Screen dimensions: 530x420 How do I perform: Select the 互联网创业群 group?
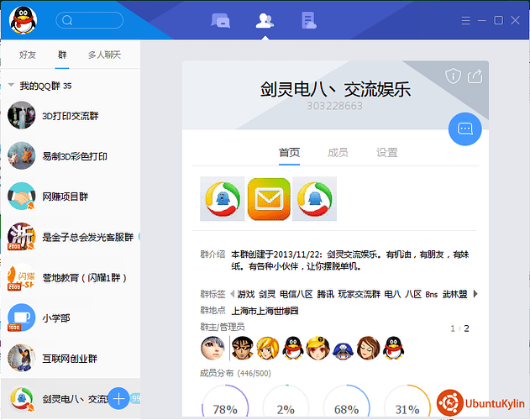click(71, 359)
